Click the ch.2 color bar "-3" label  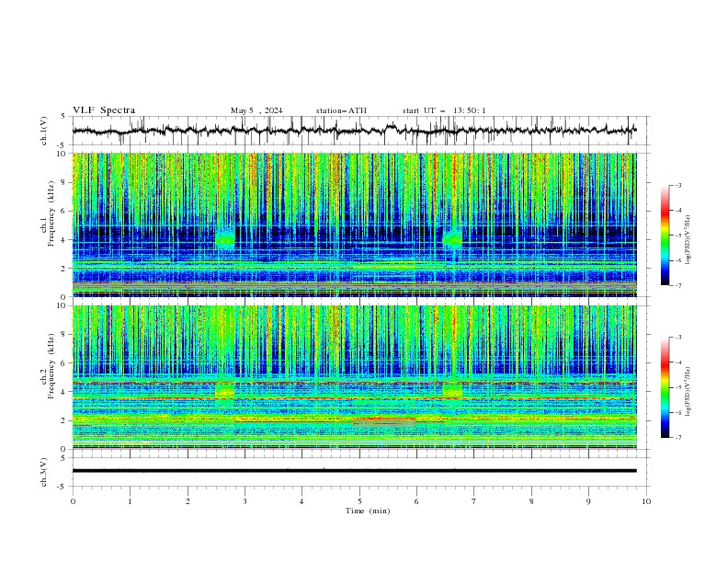(x=677, y=338)
